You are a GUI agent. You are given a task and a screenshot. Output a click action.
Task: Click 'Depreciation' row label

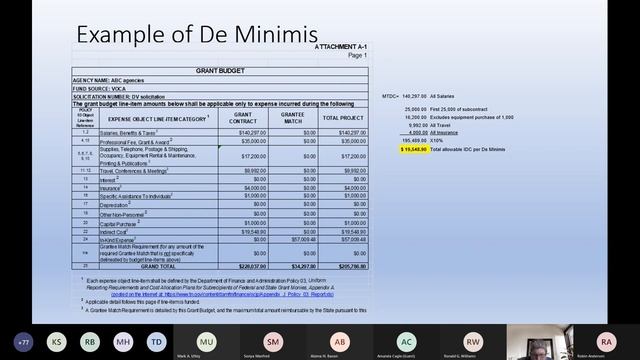(x=114, y=205)
